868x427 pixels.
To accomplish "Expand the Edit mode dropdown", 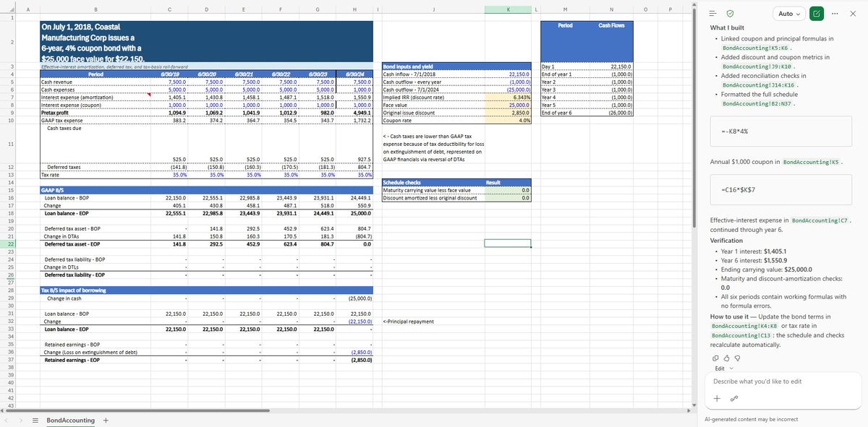I will coord(723,368).
